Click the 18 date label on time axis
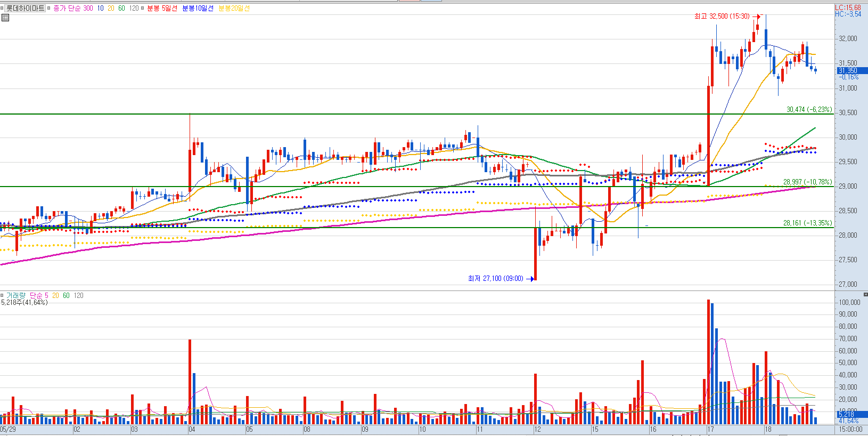 768,429
